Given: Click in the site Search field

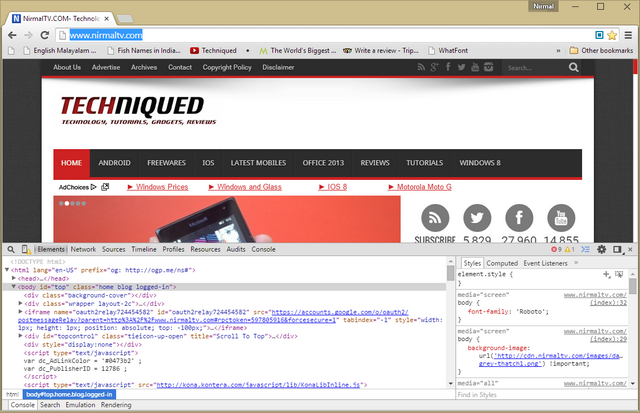Looking at the screenshot, I should [x=535, y=68].
